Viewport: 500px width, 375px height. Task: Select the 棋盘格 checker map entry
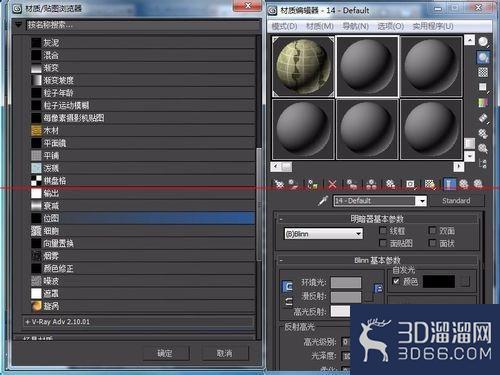(x=143, y=181)
